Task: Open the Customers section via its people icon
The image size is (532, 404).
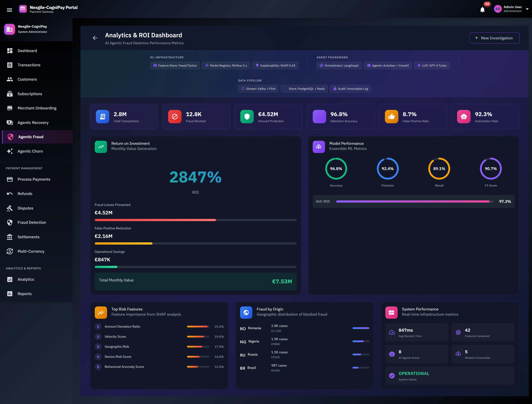Action: click(x=10, y=79)
